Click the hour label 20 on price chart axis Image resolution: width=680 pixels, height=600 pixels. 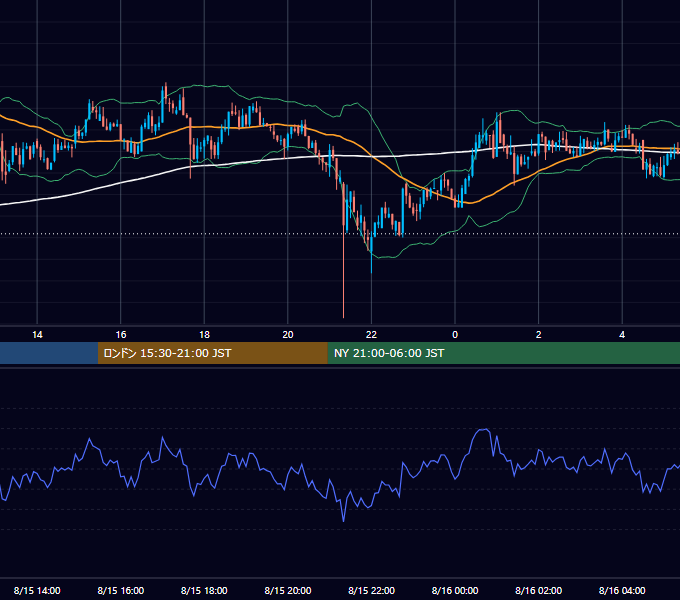click(x=288, y=335)
